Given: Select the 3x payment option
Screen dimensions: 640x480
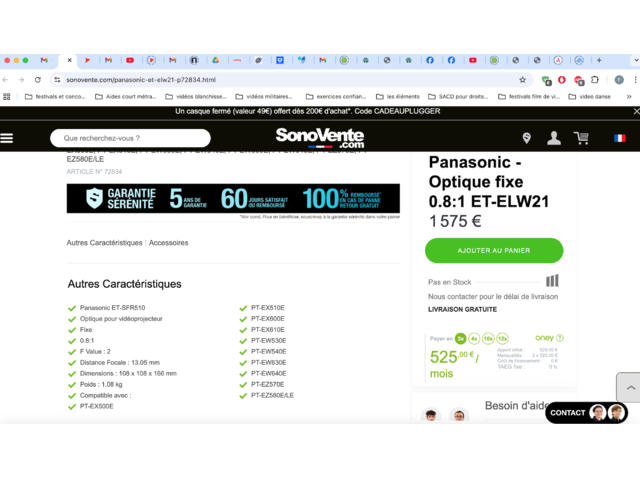Looking at the screenshot, I should point(460,338).
